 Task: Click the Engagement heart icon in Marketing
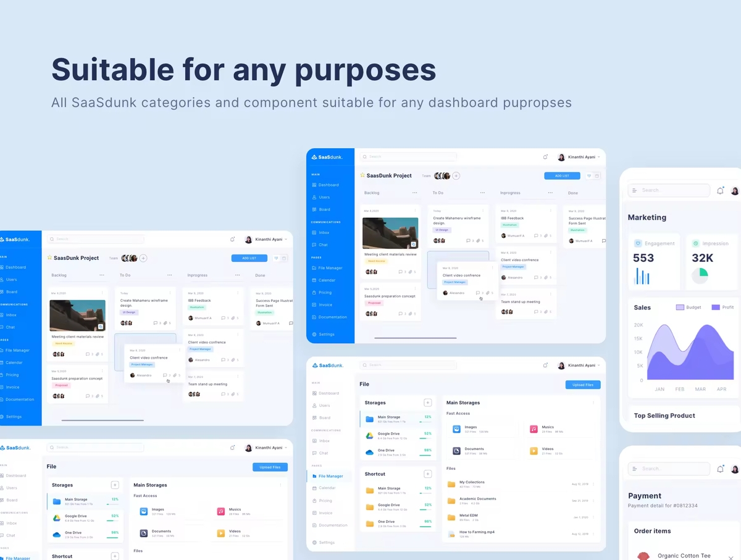pos(638,243)
